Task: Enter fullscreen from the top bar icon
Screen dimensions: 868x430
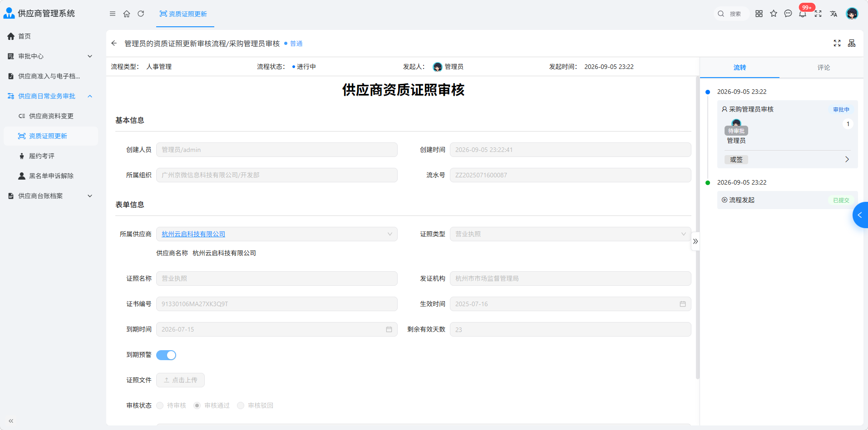Action: pos(818,14)
